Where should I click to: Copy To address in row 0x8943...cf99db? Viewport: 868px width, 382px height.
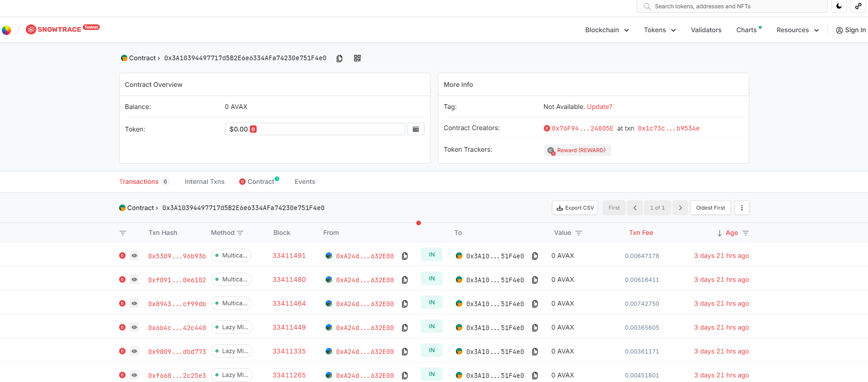click(x=535, y=304)
